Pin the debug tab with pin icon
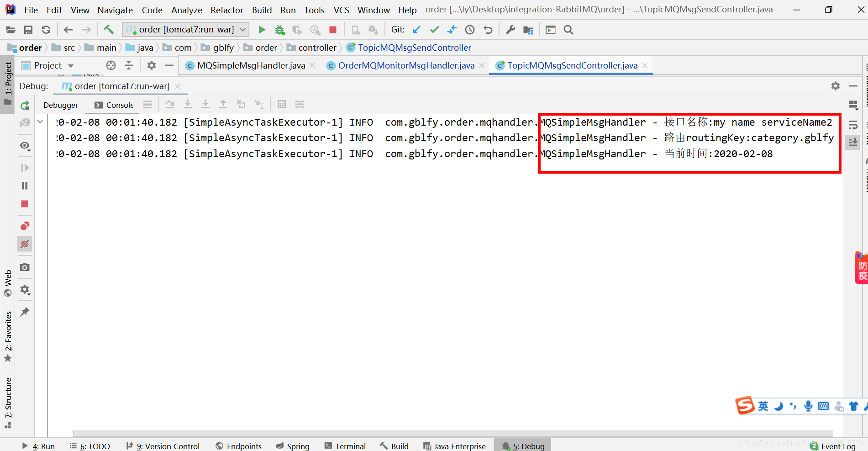The width and height of the screenshot is (868, 451). [x=25, y=312]
